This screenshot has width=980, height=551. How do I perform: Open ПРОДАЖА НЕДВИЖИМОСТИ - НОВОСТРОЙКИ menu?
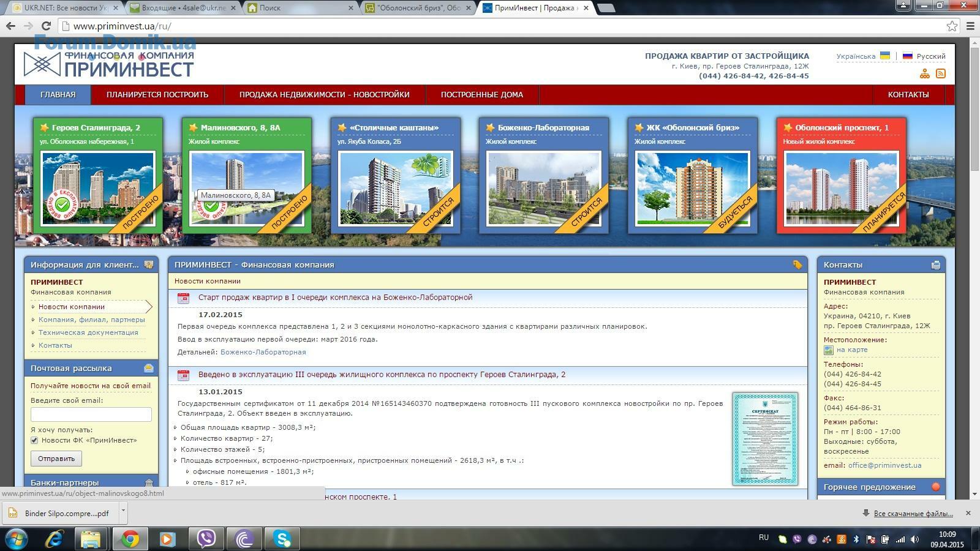pos(325,94)
